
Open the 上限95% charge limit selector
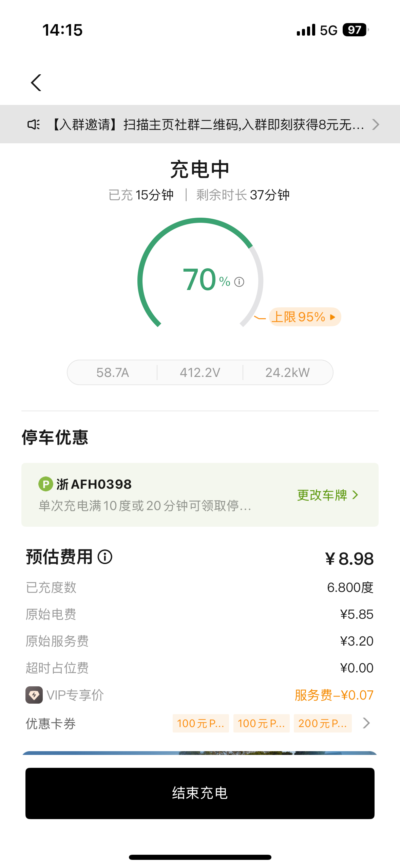coord(305,317)
